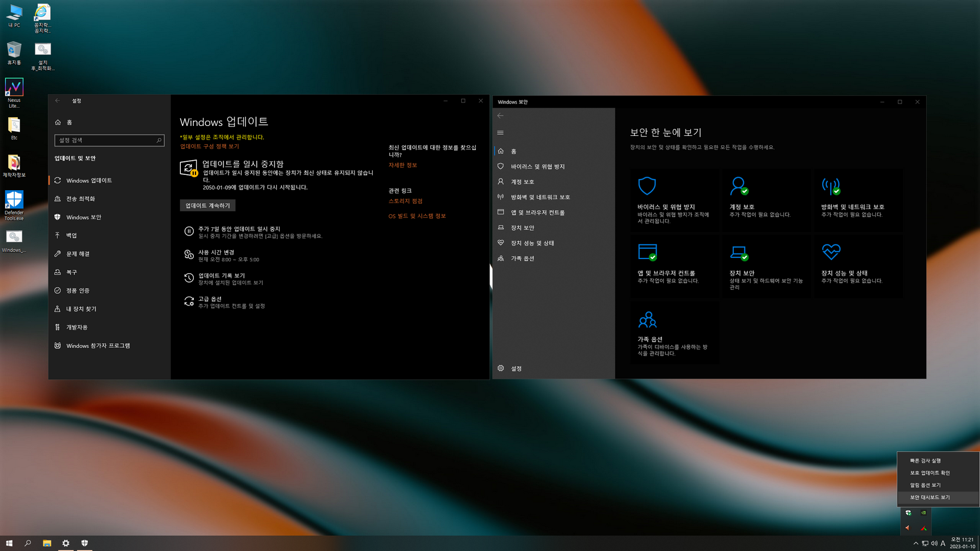Open 문제 해결 in Settings sidebar
980x551 pixels.
click(110, 254)
